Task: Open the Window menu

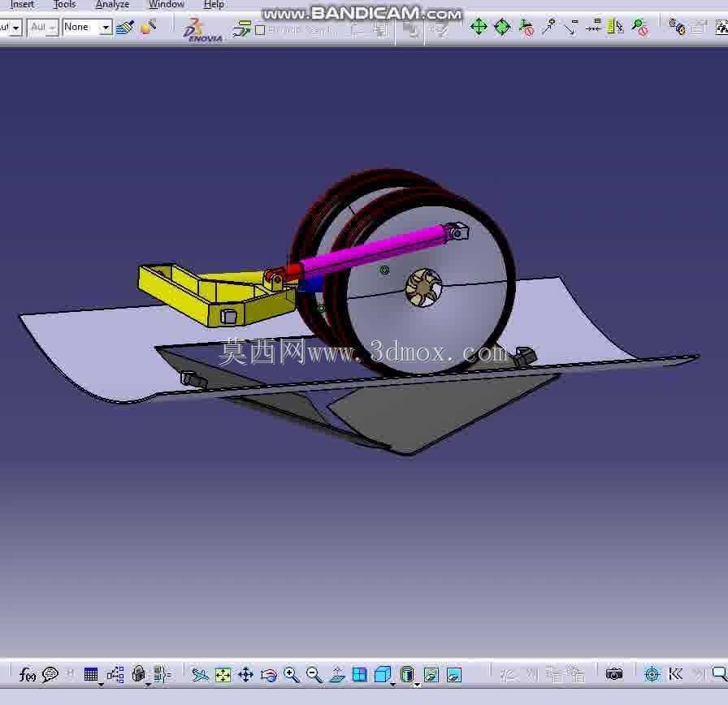Action: pyautogui.click(x=167, y=5)
